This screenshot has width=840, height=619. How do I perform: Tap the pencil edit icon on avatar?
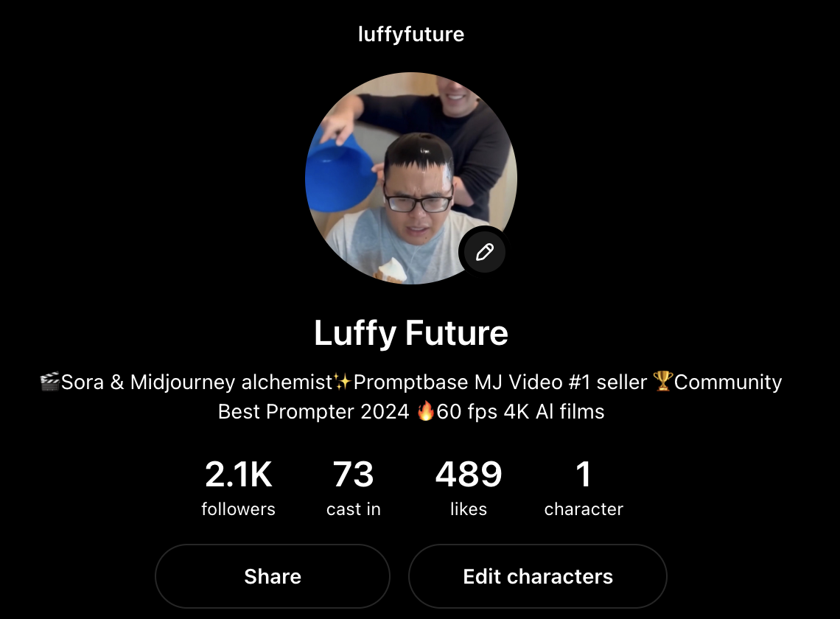[484, 252]
